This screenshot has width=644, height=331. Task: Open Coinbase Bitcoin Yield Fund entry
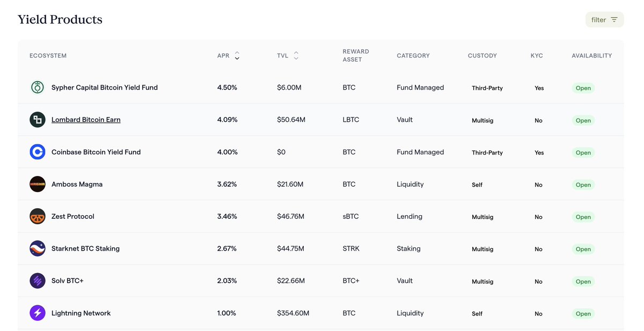[96, 152]
